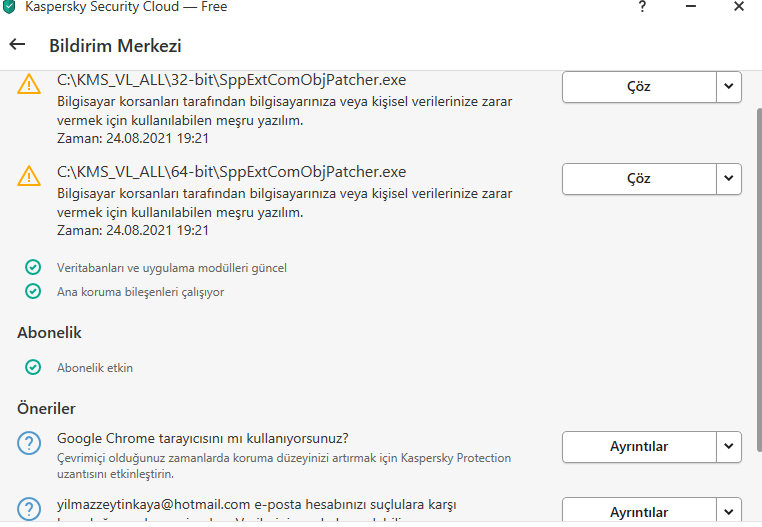The width and height of the screenshot is (762, 527).
Task: Click the Zaman timestamp under the 32-bit entry
Action: tap(133, 139)
